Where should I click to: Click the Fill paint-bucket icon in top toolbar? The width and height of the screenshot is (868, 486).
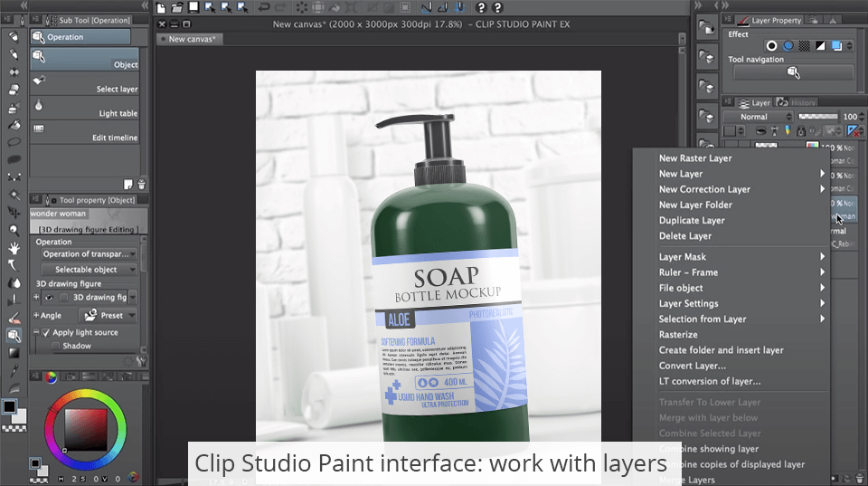click(x=335, y=8)
